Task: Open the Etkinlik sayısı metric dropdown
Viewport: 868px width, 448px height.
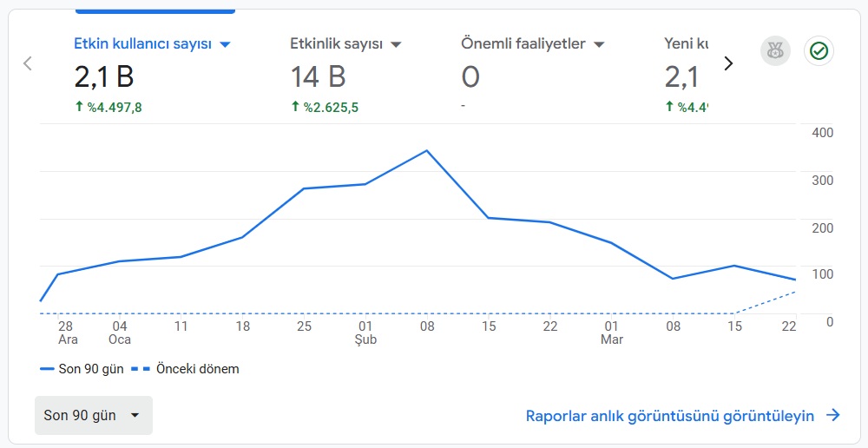Action: (x=396, y=45)
